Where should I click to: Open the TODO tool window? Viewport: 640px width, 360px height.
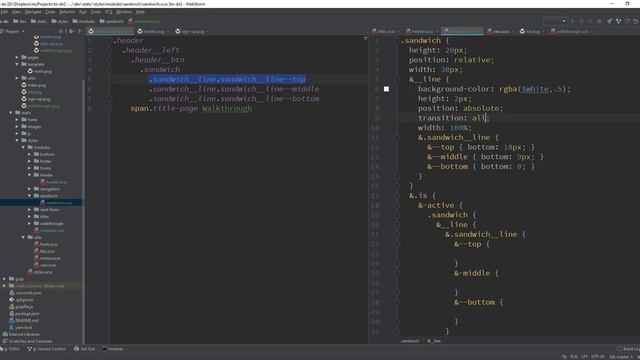11,349
